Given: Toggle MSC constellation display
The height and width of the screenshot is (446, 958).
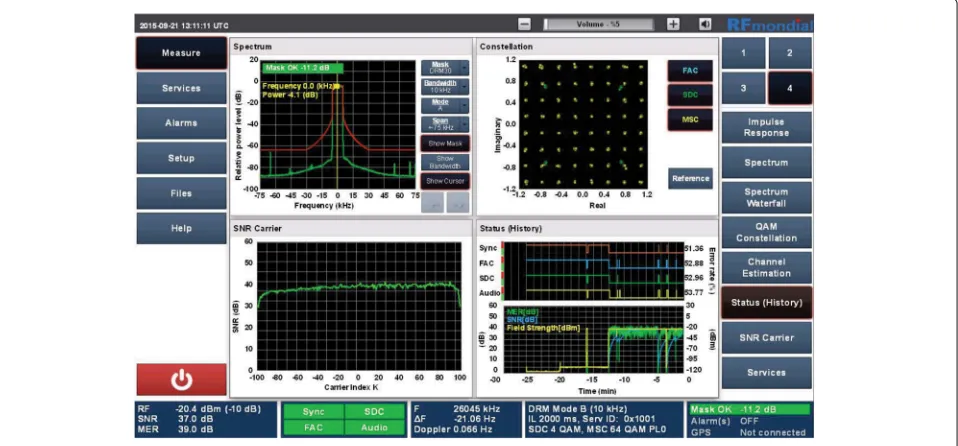Looking at the screenshot, I should (690, 119).
